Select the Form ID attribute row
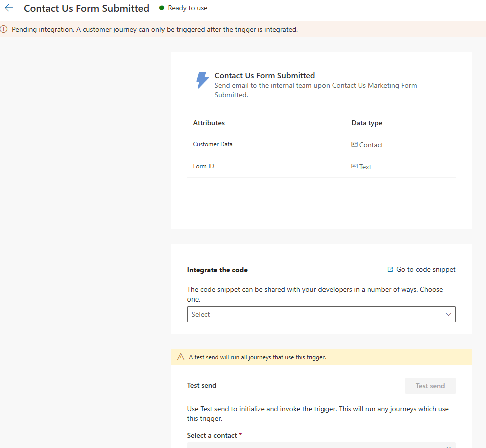 tap(203, 166)
